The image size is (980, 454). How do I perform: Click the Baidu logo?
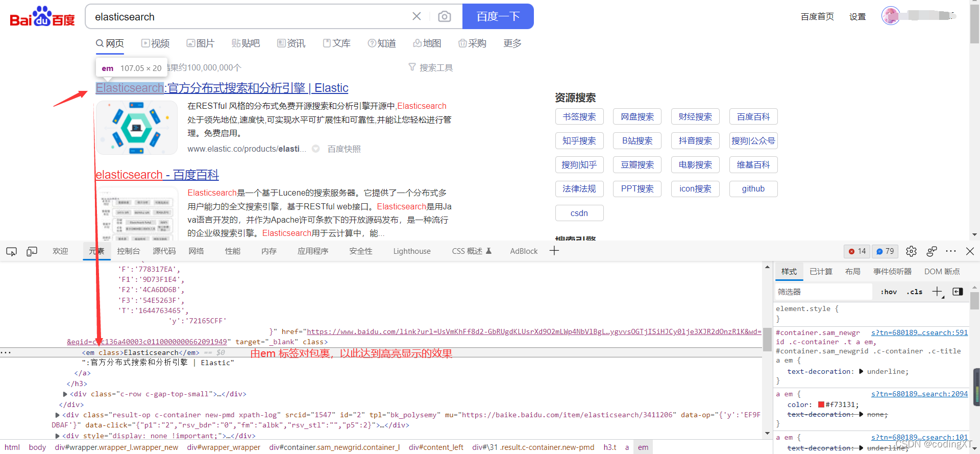(x=42, y=17)
